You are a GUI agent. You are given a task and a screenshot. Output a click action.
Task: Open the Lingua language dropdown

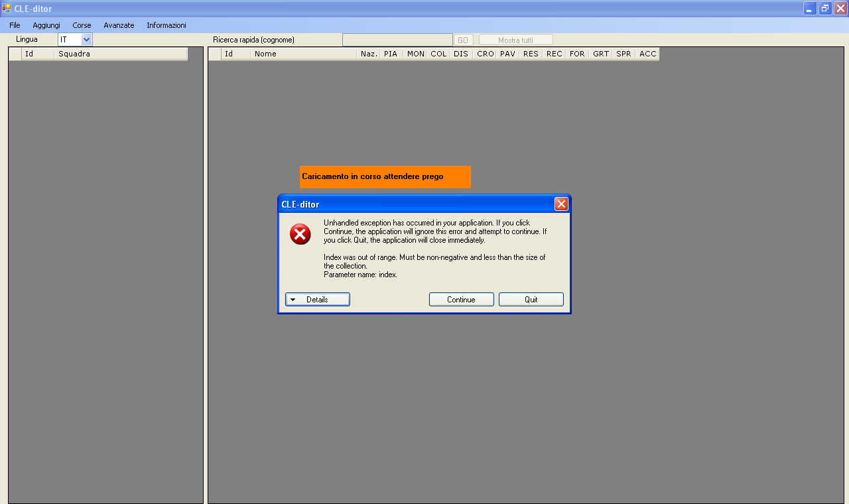(x=86, y=40)
